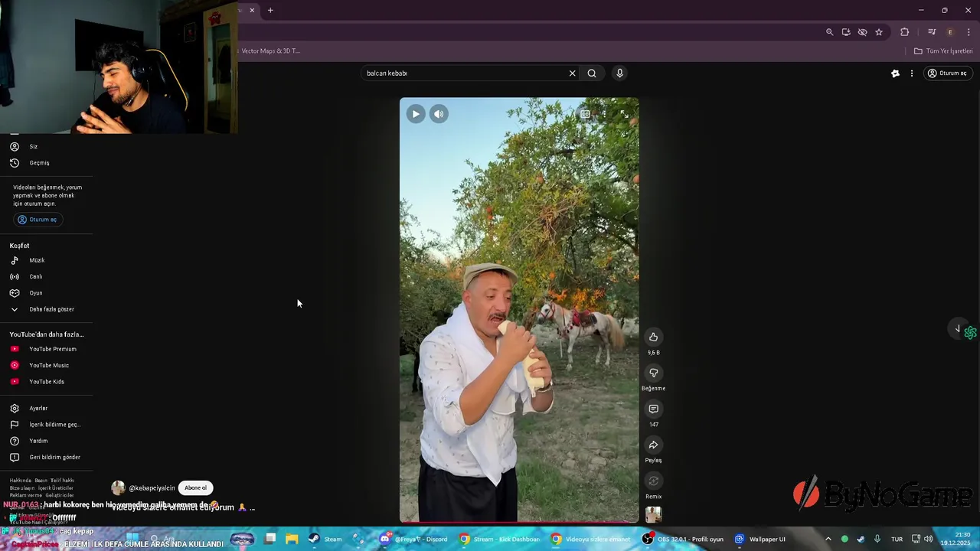980x551 pixels.
Task: Open Steam from the taskbar
Action: (325, 539)
